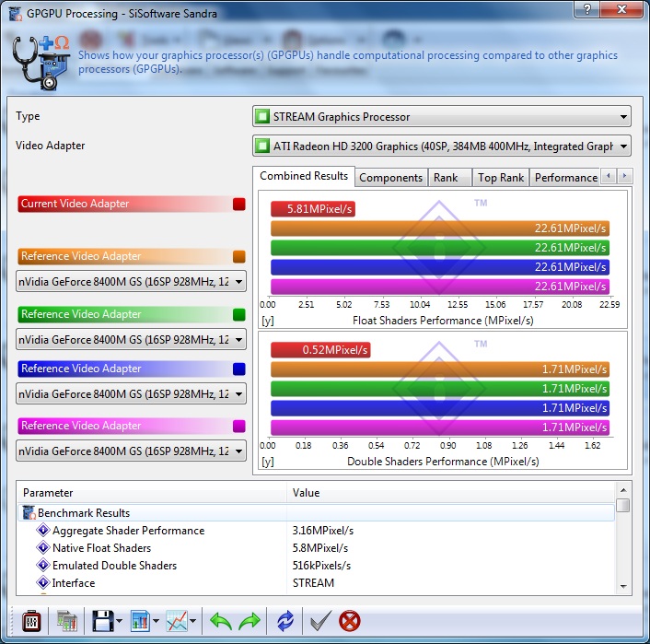
Task: Close the GPGPU Processing window
Action: pyautogui.click(x=621, y=9)
